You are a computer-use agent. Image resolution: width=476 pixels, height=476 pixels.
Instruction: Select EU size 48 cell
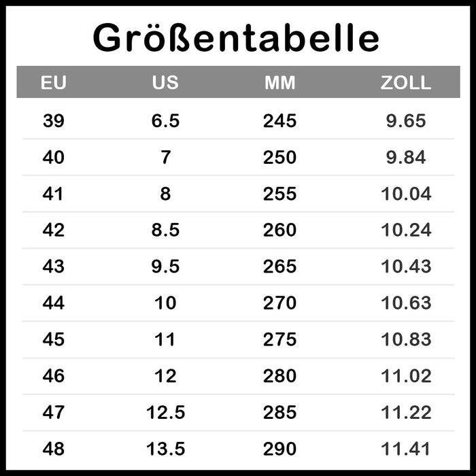pos(54,449)
